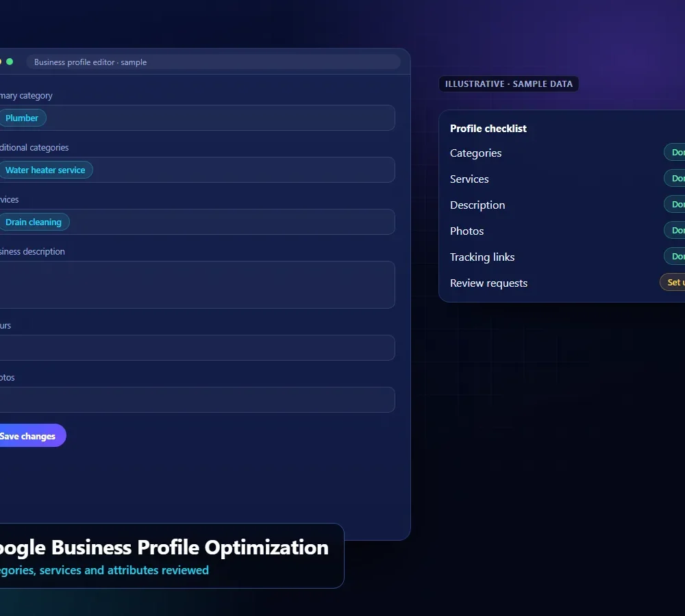This screenshot has height=616, width=685.
Task: Select the Water heater service chip
Action: click(45, 170)
